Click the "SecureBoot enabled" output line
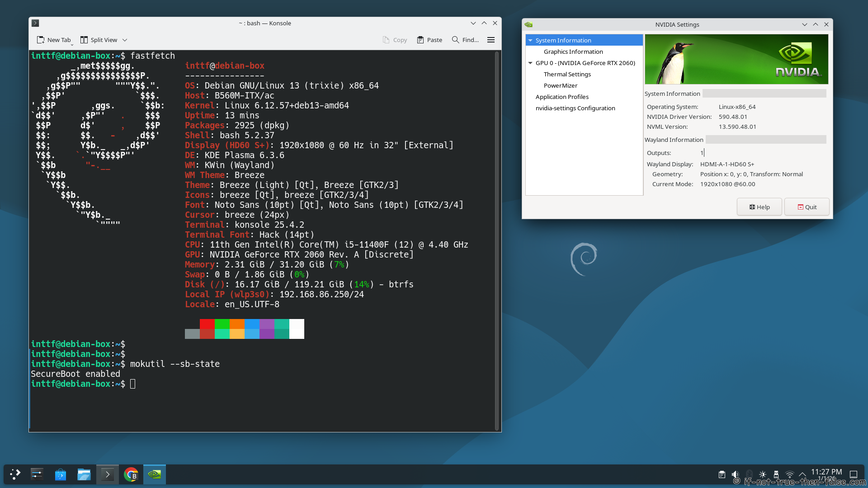 pyautogui.click(x=75, y=374)
